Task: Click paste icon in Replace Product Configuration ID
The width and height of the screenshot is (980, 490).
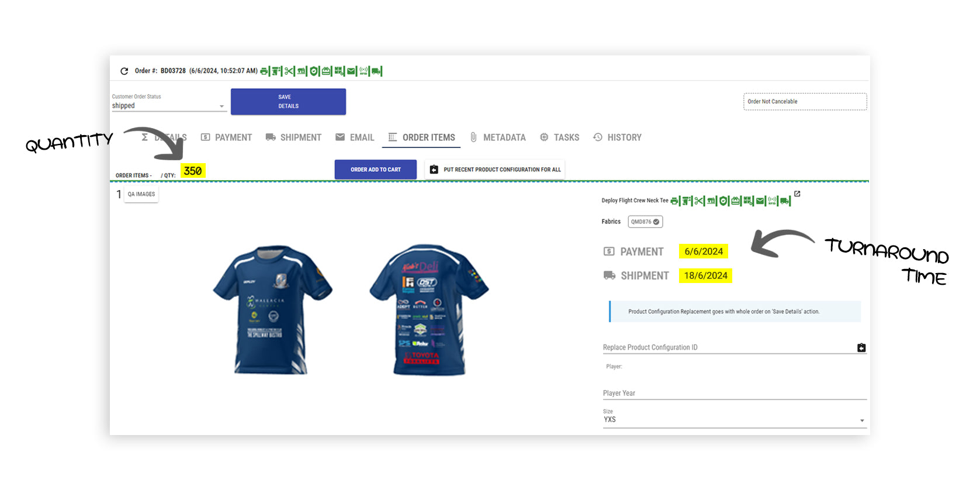Action: (861, 348)
